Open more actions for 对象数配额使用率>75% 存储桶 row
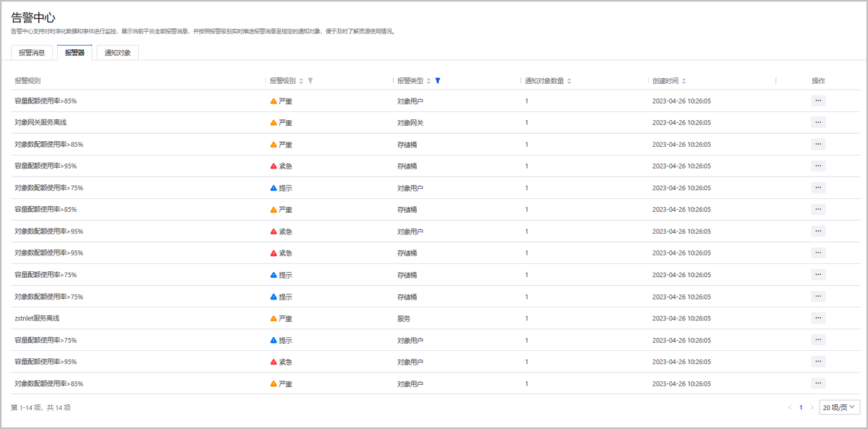Screen dimensions: 868x429 click(818, 297)
